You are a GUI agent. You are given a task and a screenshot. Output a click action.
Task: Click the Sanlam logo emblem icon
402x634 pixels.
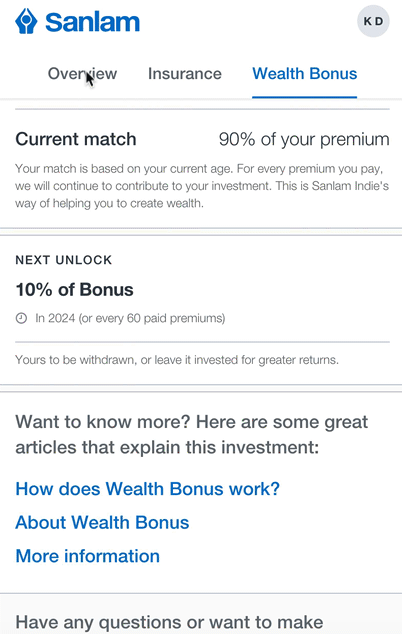[26, 21]
